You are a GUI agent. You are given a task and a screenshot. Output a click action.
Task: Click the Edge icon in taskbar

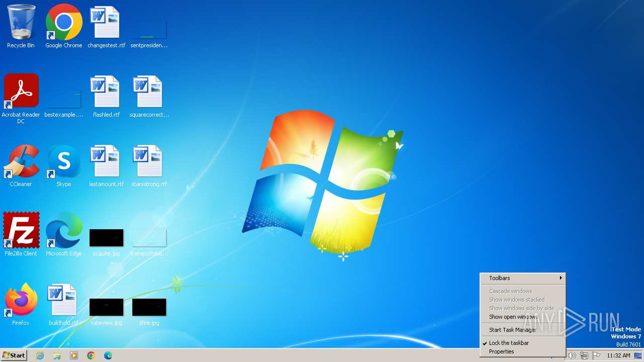click(x=108, y=355)
